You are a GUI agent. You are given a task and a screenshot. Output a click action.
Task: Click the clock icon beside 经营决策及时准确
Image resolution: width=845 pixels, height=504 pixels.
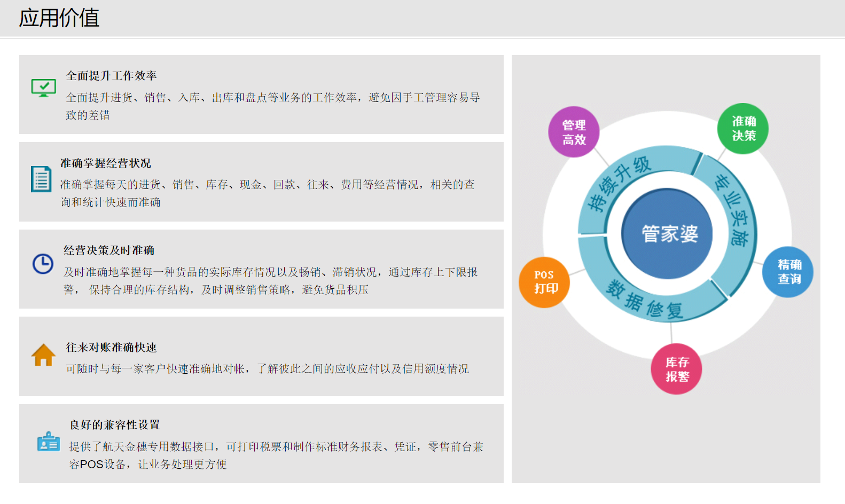[43, 264]
